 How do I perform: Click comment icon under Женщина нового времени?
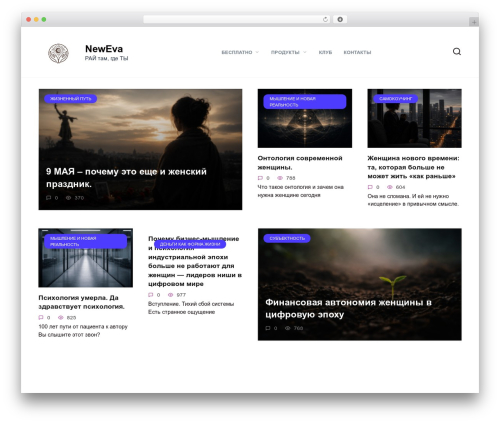pos(370,187)
